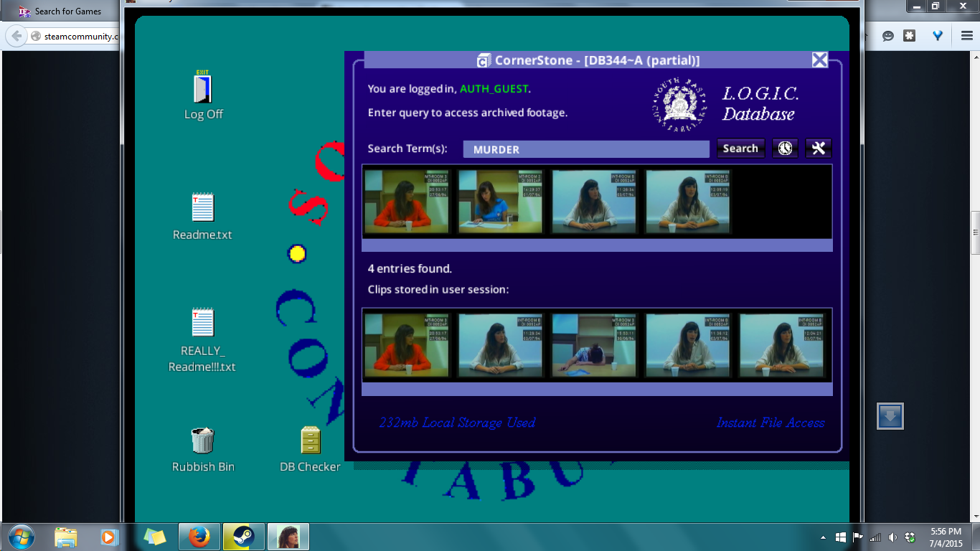Close the CornerStone database window
Viewport: 980px width, 551px height.
819,60
